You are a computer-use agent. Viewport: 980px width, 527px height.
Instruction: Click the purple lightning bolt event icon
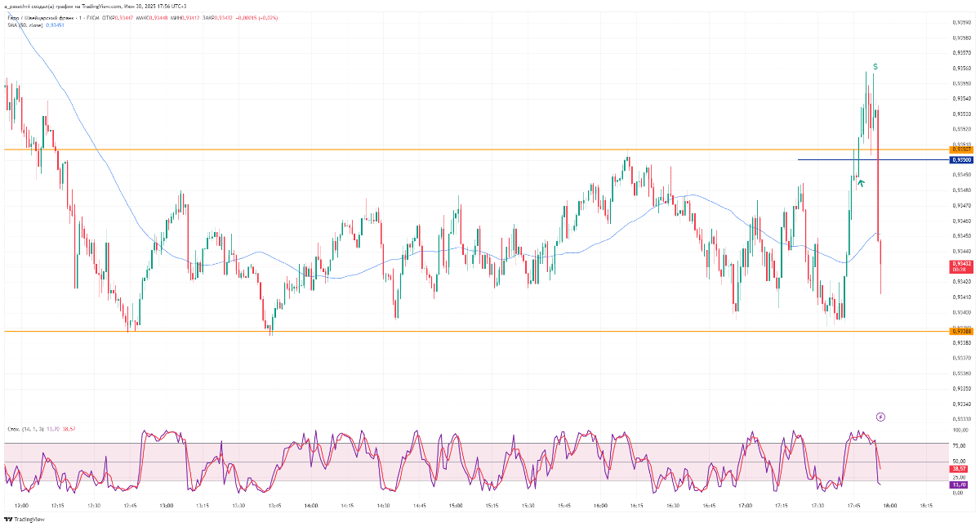click(880, 417)
